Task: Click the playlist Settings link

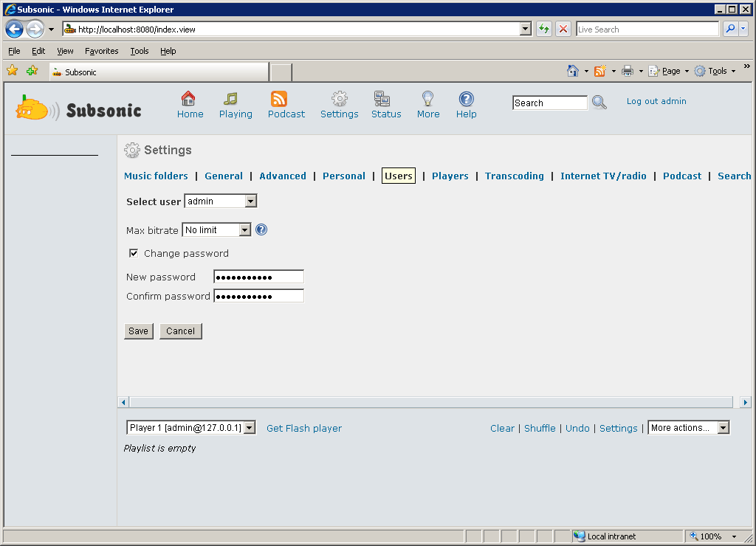Action: 618,428
